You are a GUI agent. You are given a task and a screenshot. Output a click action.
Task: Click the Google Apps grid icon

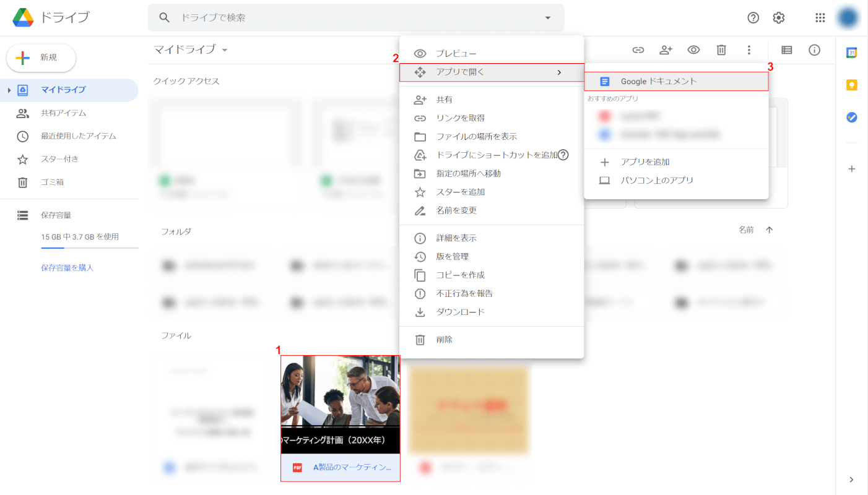(x=820, y=18)
